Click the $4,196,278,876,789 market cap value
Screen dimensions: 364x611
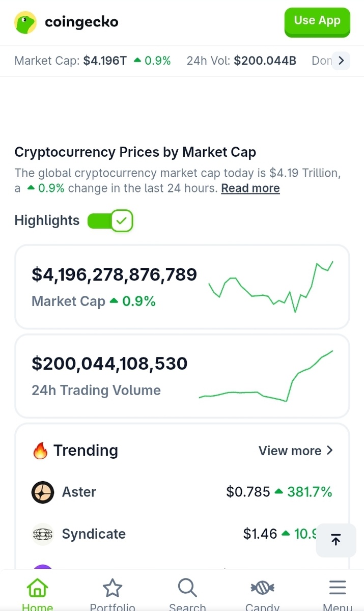114,274
